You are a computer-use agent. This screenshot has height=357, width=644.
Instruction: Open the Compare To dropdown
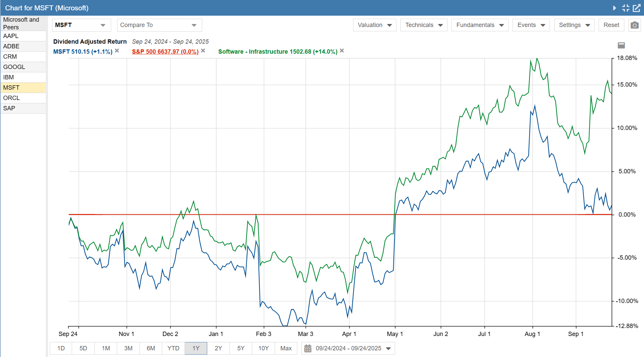159,25
